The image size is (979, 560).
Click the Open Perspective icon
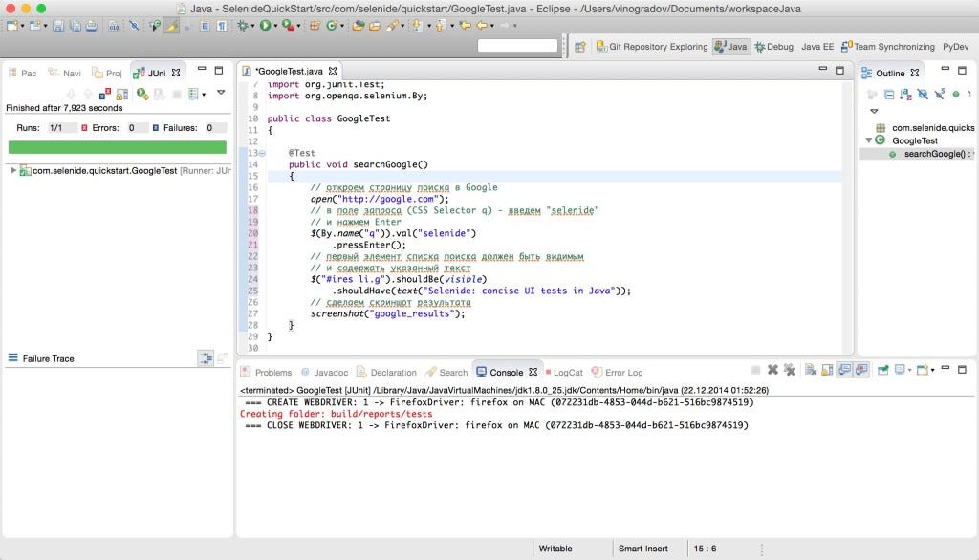(x=579, y=46)
